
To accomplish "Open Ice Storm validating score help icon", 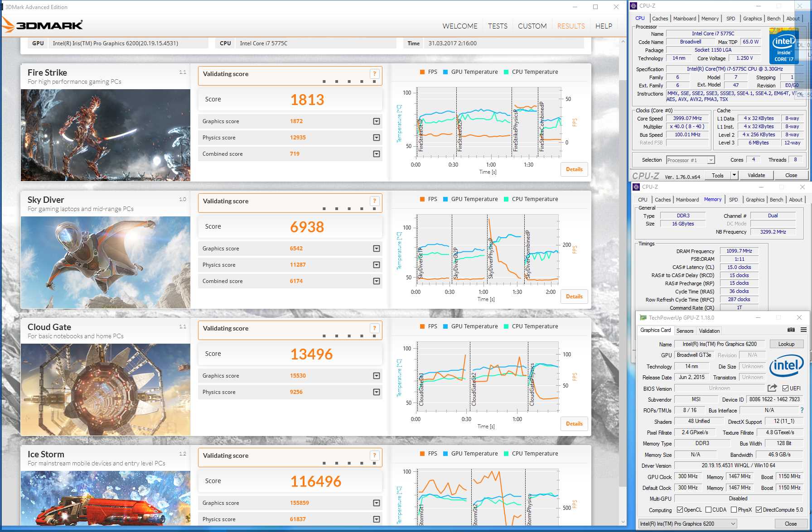I will coord(374,455).
